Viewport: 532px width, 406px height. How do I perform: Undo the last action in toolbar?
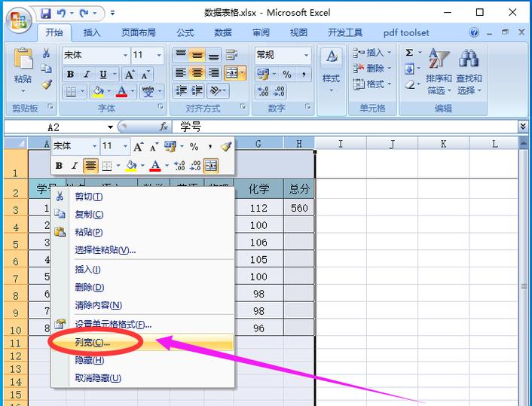point(61,14)
